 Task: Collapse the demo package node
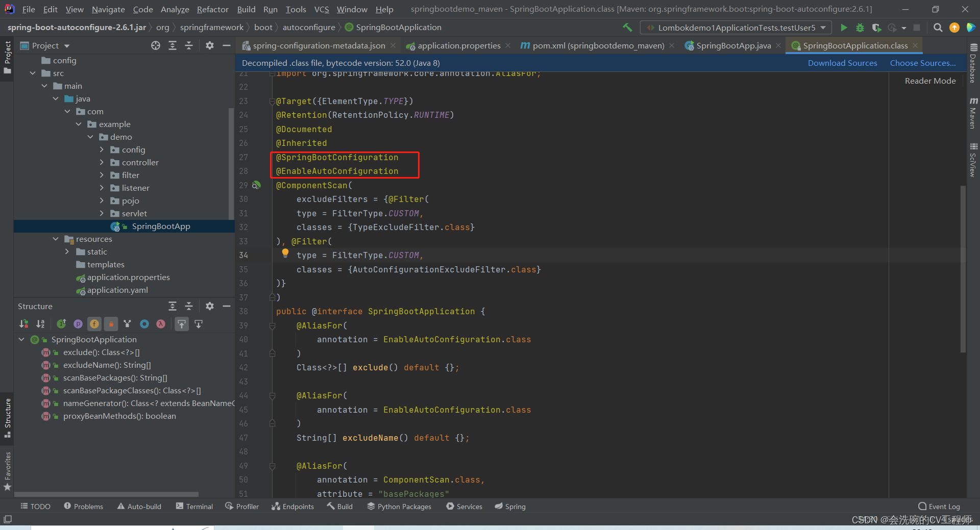(x=90, y=137)
